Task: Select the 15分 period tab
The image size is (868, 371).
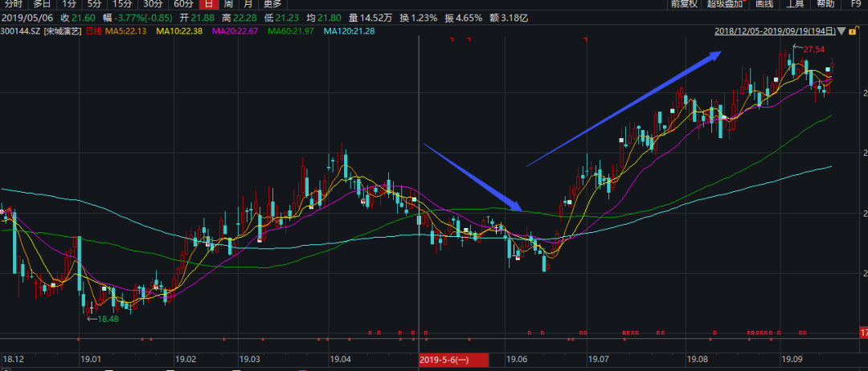Action: (121, 3)
